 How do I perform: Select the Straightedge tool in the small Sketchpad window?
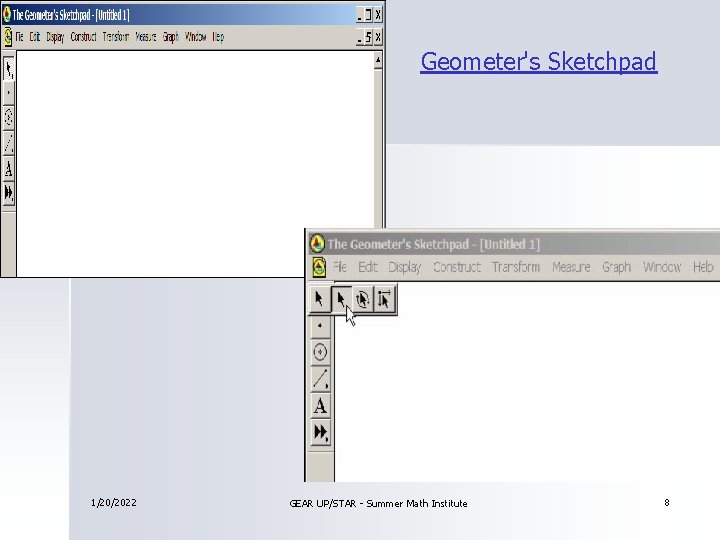tap(9, 143)
